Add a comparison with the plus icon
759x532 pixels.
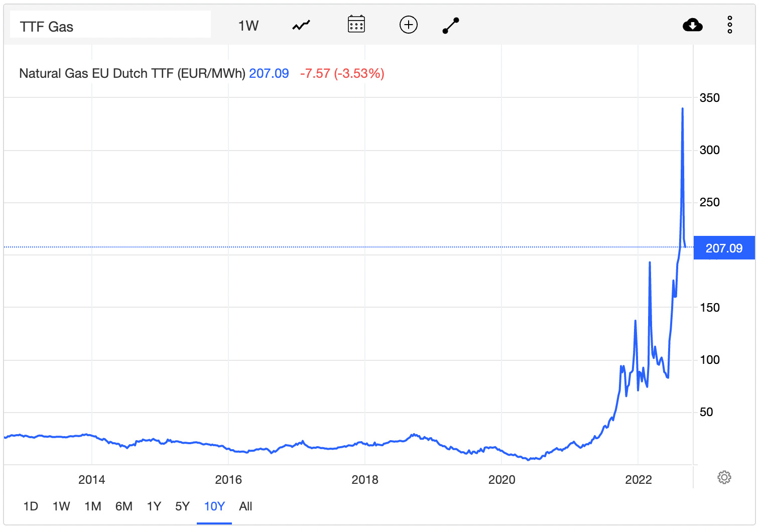[x=409, y=25]
